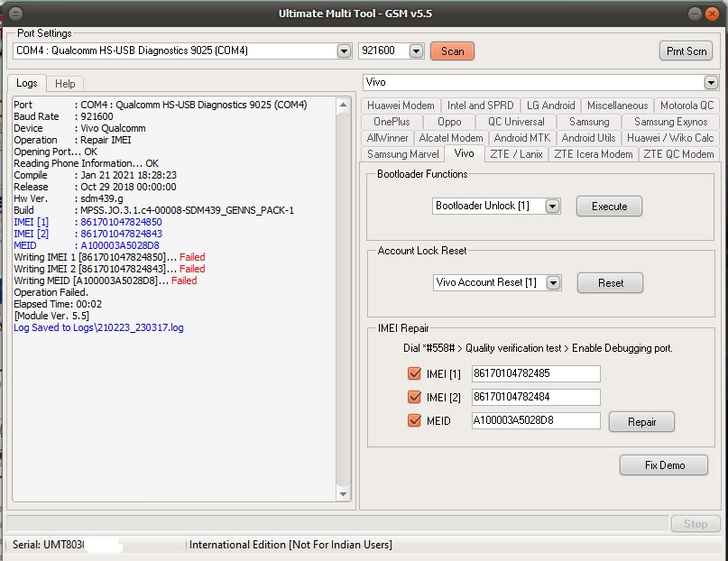Click 'Log Saved to Logs\210223_230317.log' line
728x561 pixels.
pyautogui.click(x=98, y=327)
